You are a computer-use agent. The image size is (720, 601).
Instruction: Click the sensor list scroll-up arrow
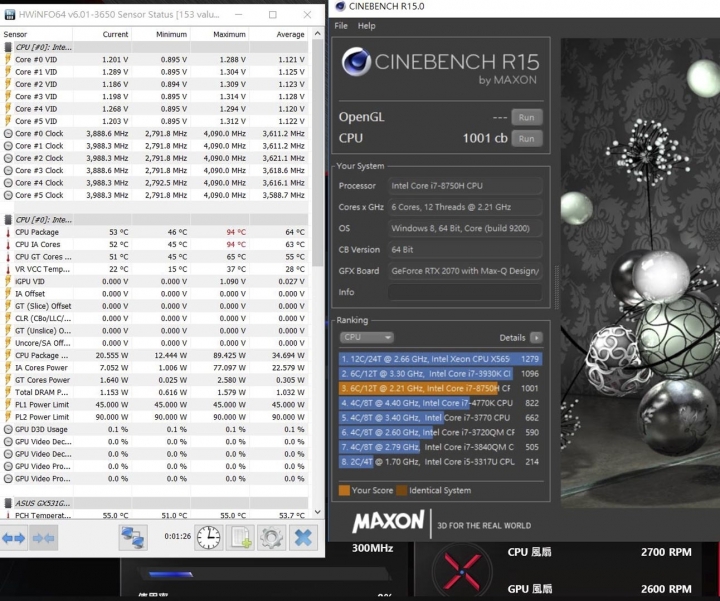point(317,34)
